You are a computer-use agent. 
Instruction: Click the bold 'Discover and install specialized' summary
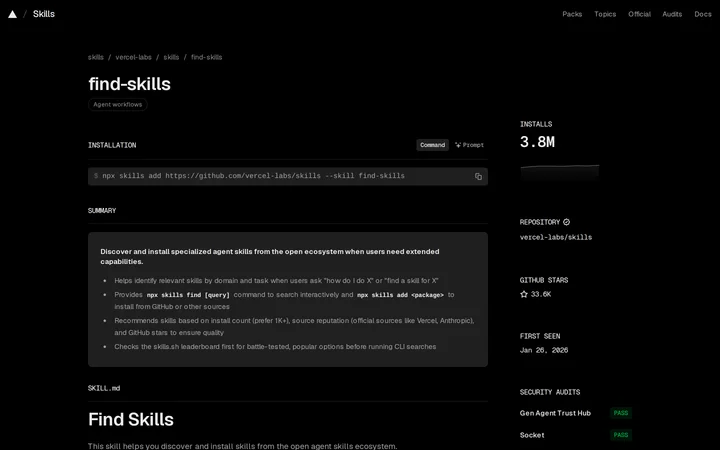point(270,257)
